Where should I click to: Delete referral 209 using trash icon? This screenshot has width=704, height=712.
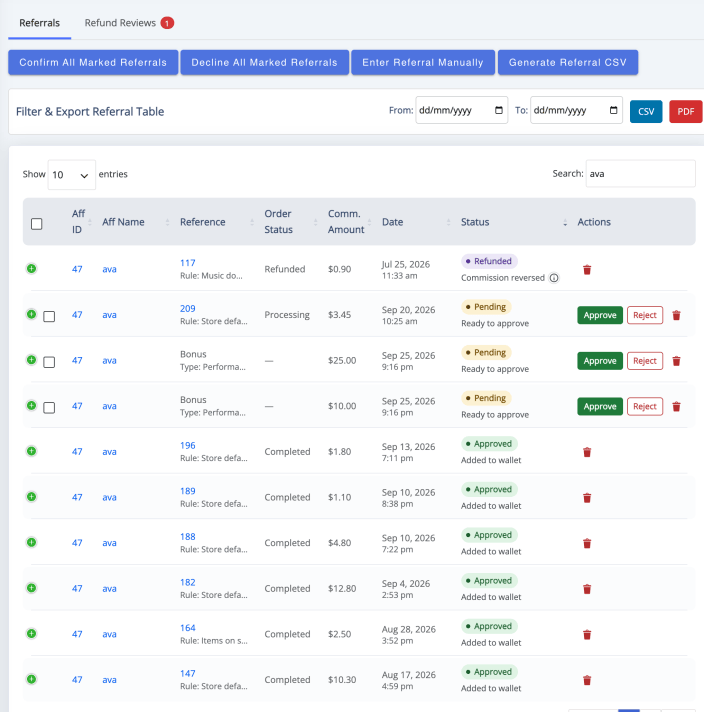676,315
